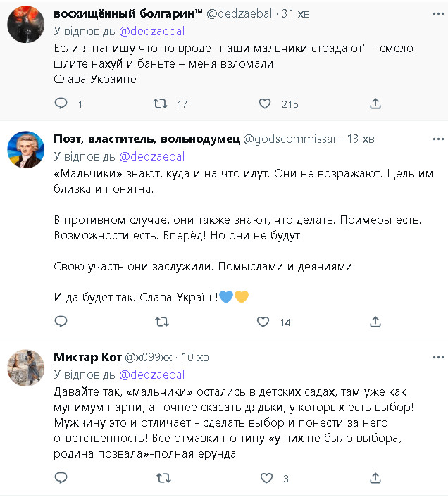Reply to godscommissar's tweet

(x=61, y=322)
